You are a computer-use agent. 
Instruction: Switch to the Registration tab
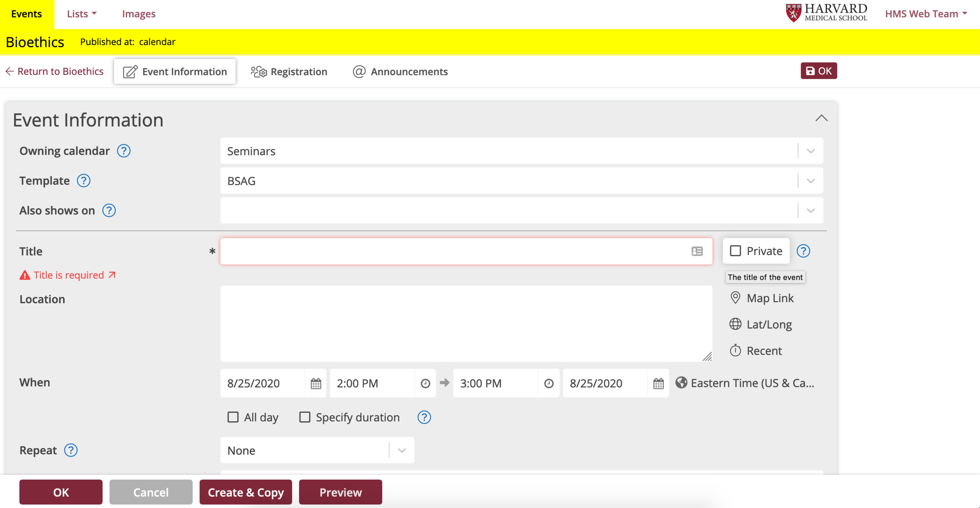click(x=289, y=72)
